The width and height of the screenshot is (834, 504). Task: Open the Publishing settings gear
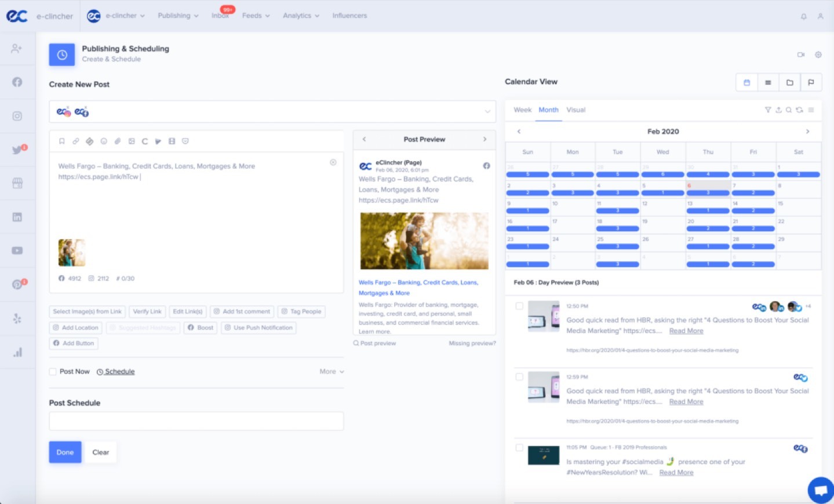pos(818,54)
